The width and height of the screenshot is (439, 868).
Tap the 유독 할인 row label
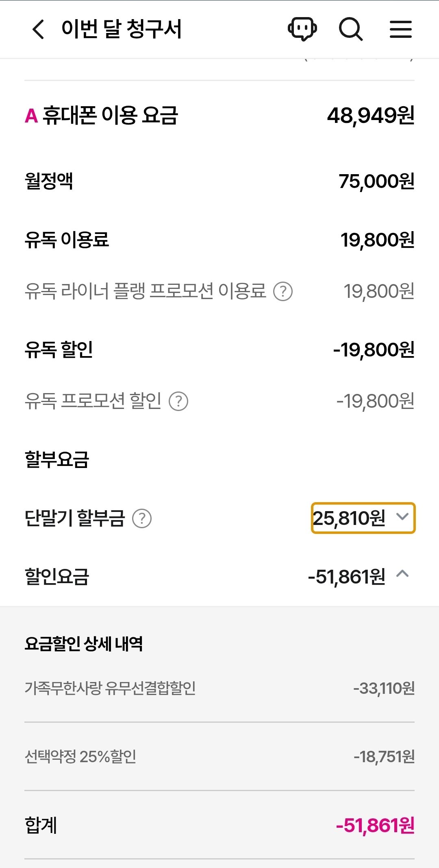pos(59,350)
